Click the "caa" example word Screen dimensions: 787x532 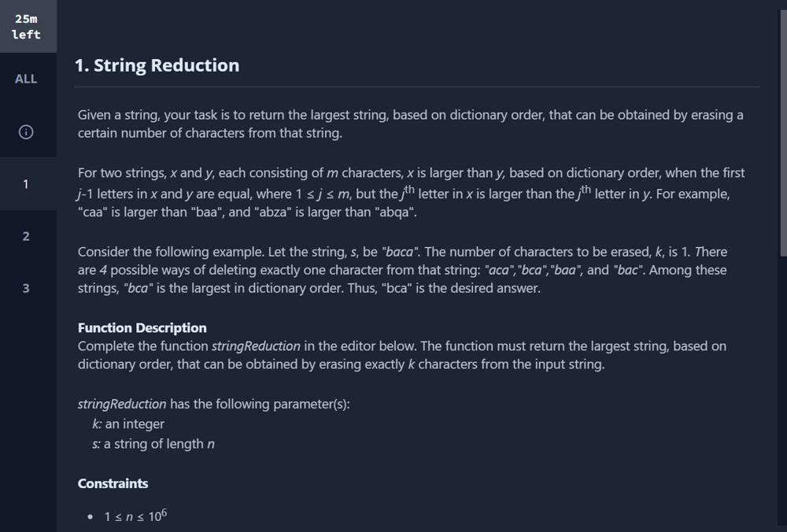click(x=93, y=212)
